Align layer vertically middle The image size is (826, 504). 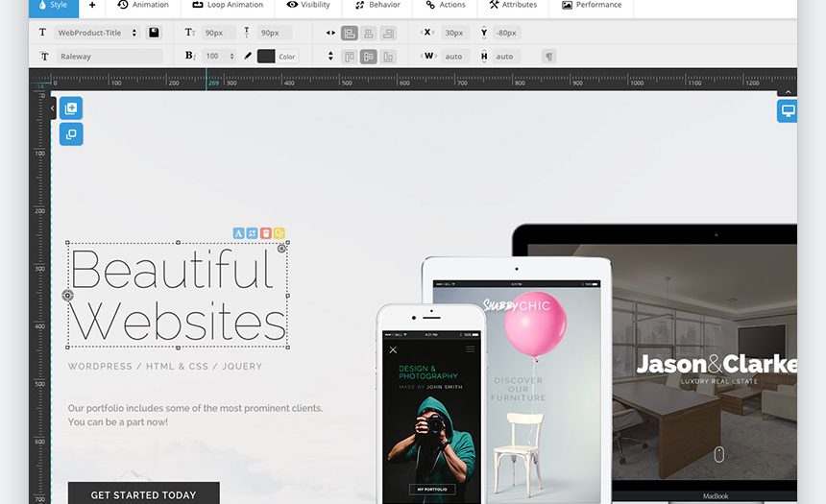tap(369, 57)
